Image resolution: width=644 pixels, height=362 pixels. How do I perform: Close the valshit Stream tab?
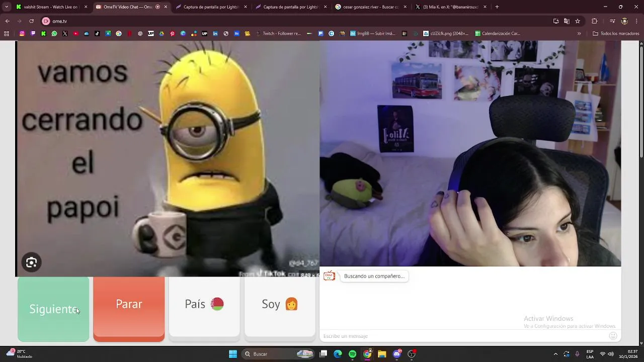coord(86,7)
